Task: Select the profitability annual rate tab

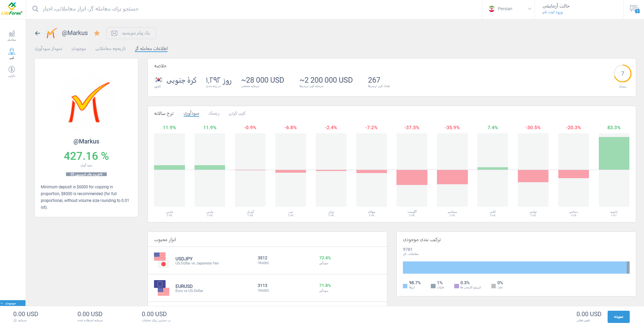Action: click(191, 113)
